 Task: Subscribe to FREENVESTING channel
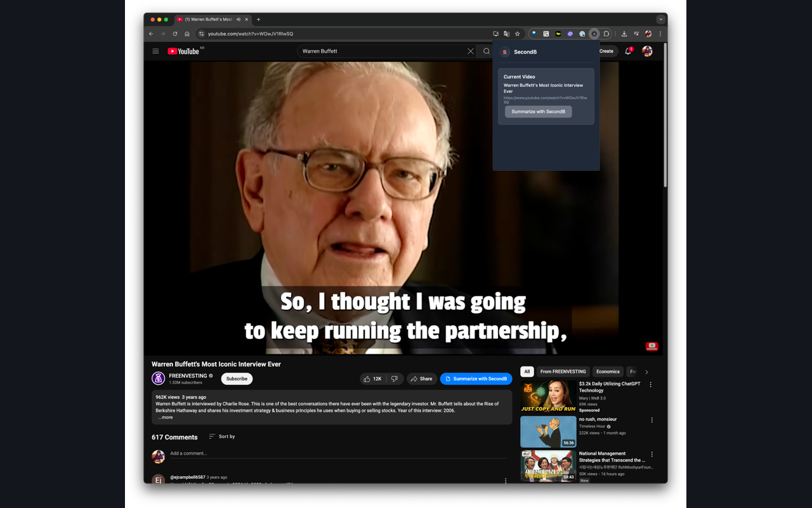point(237,379)
